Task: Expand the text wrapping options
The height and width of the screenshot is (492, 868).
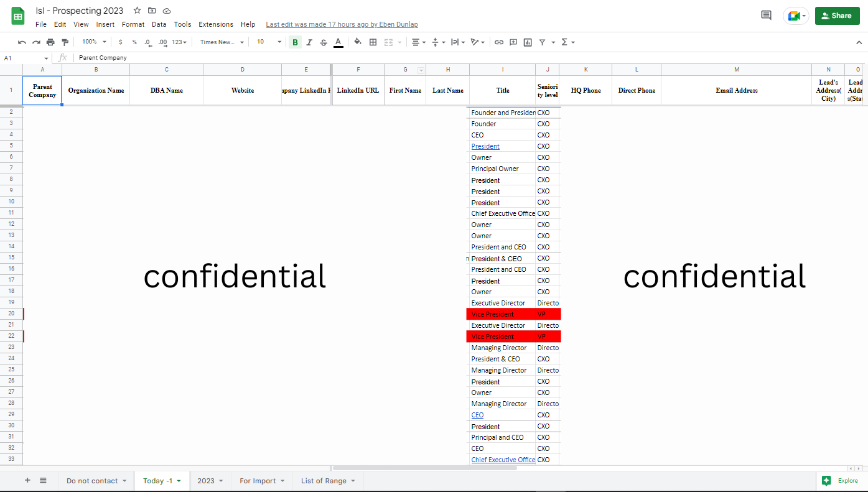Action: pos(457,42)
